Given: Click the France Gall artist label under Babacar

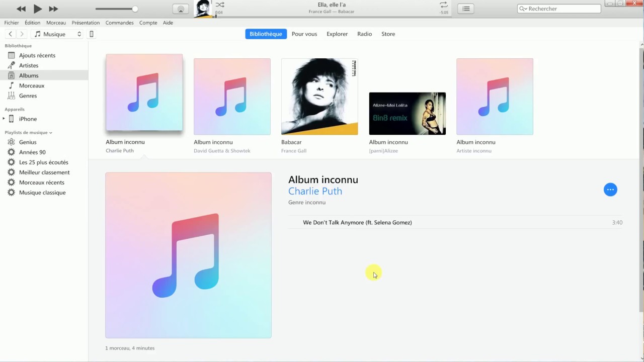Looking at the screenshot, I should click(294, 151).
